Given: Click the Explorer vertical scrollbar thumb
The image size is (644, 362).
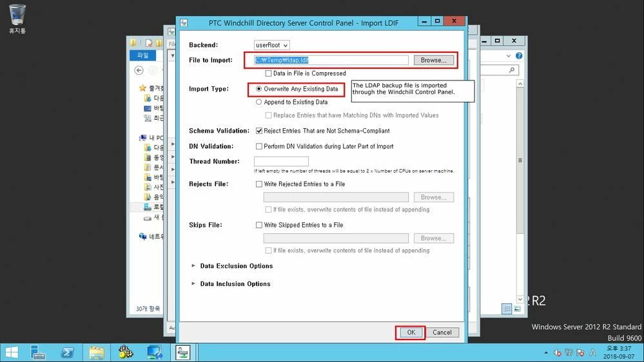Looking at the screenshot, I should (x=520, y=160).
